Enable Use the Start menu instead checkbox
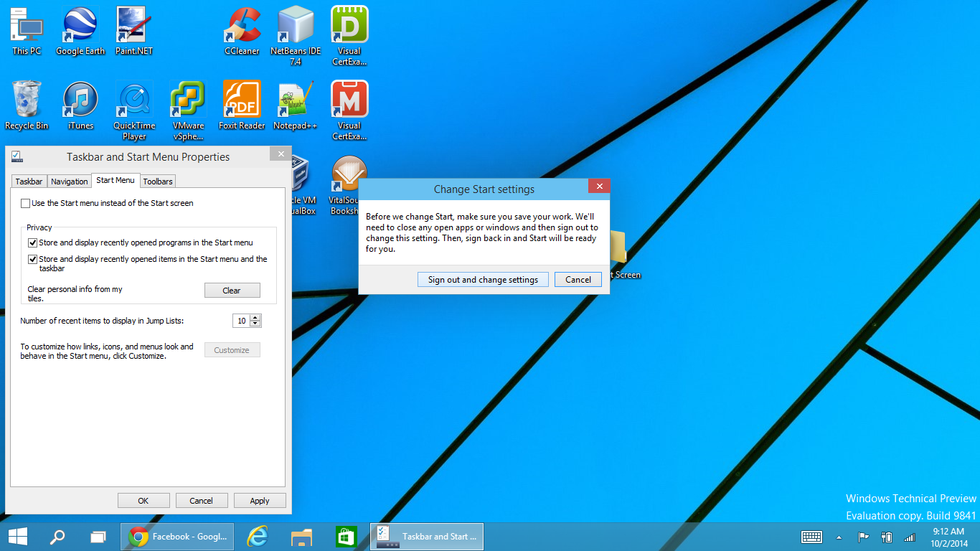The height and width of the screenshot is (551, 980). (x=26, y=203)
